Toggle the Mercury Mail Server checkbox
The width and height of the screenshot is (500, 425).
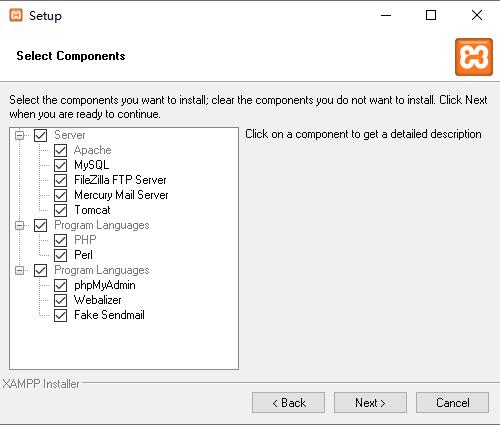(x=60, y=195)
